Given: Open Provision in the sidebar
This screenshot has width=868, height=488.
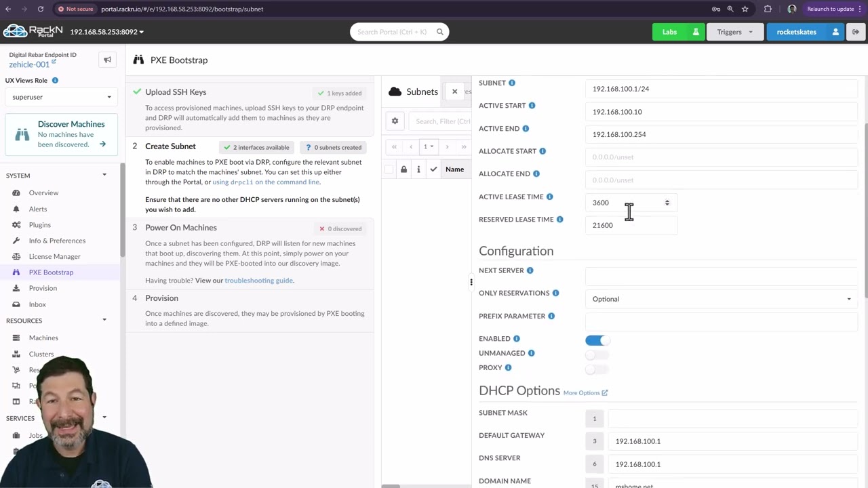Looking at the screenshot, I should click(43, 288).
